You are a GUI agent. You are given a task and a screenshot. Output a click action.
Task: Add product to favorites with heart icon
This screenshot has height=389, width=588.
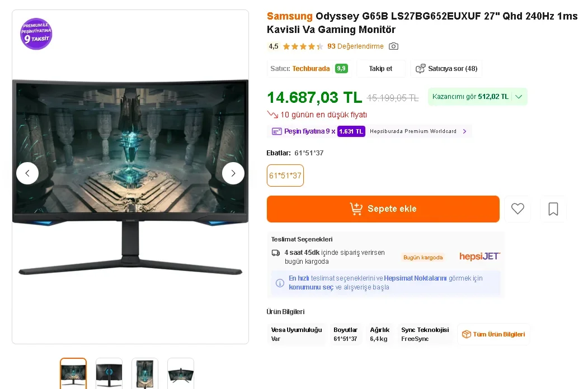coord(518,208)
